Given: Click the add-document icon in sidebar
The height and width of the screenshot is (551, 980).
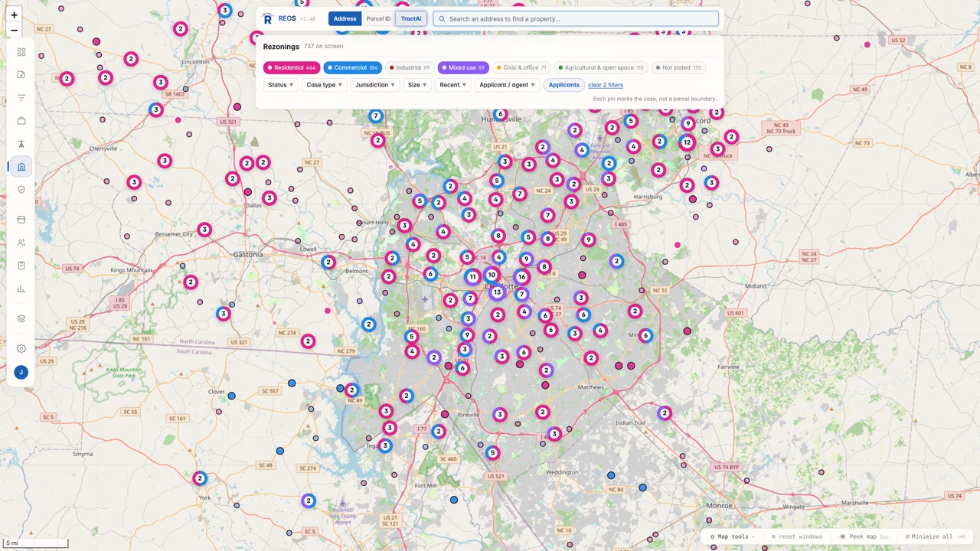Looking at the screenshot, I should (x=21, y=75).
